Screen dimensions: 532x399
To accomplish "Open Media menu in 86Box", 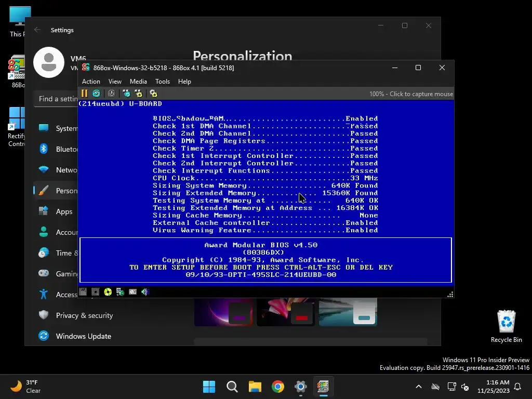I will coord(138,82).
